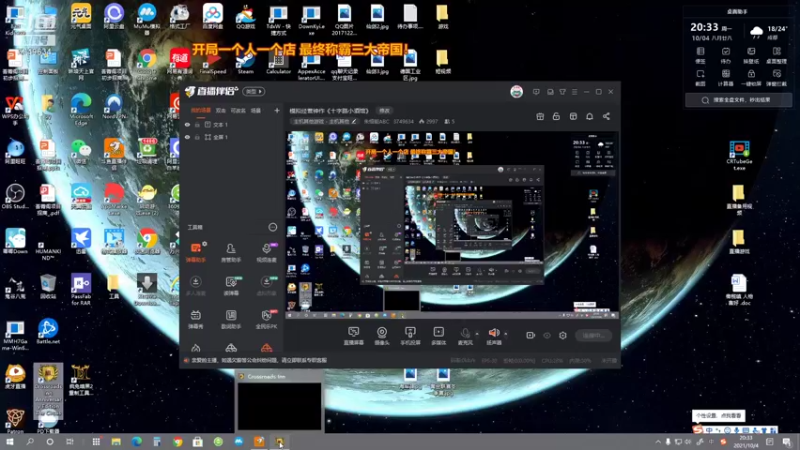Toggle visibility eye of 文本 1 source
Viewport: 800px width, 450px height.
click(187, 124)
